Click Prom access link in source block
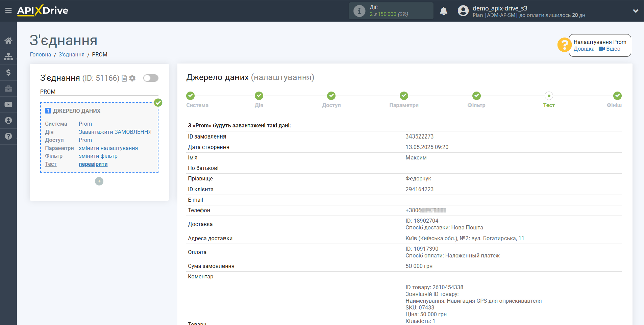 coord(85,140)
